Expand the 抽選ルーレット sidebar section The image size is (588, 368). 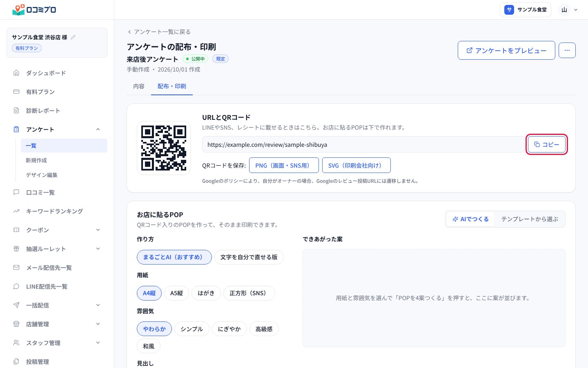point(98,249)
